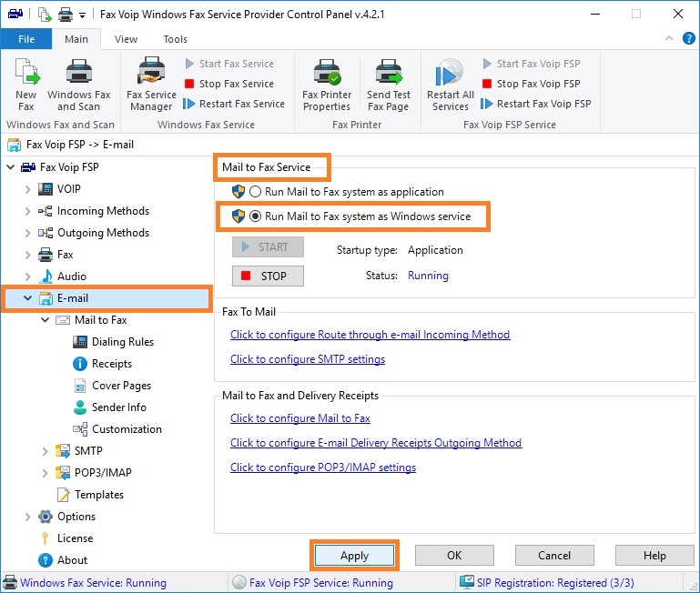Select Run Mail to Fax as application

(347, 192)
